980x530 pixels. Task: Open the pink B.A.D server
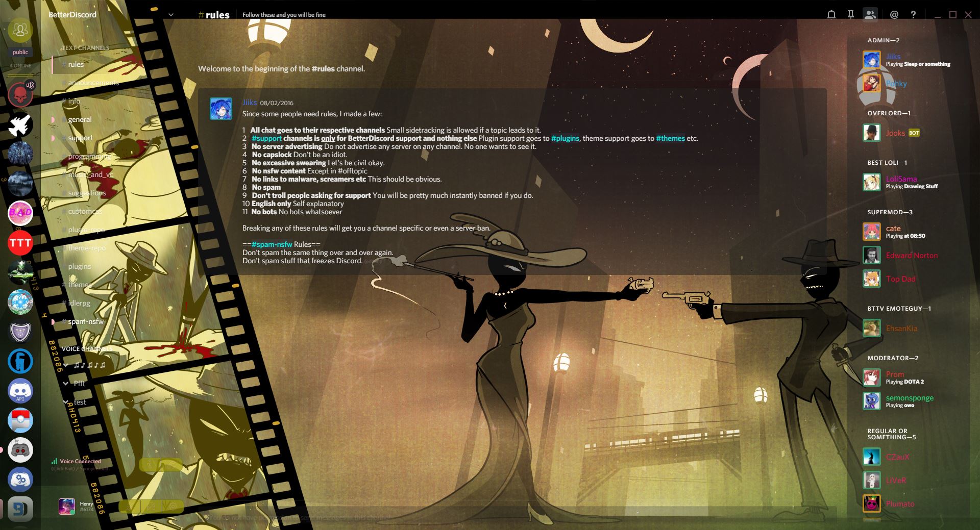20,213
